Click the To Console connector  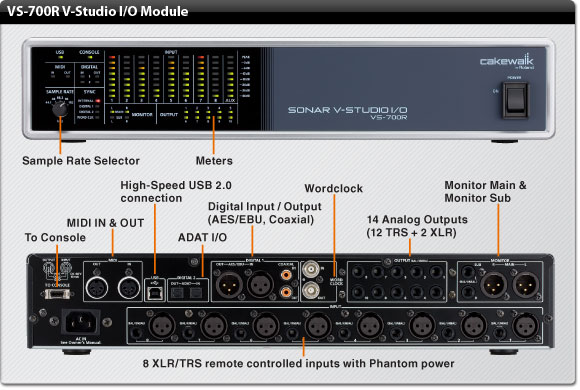tap(57, 294)
